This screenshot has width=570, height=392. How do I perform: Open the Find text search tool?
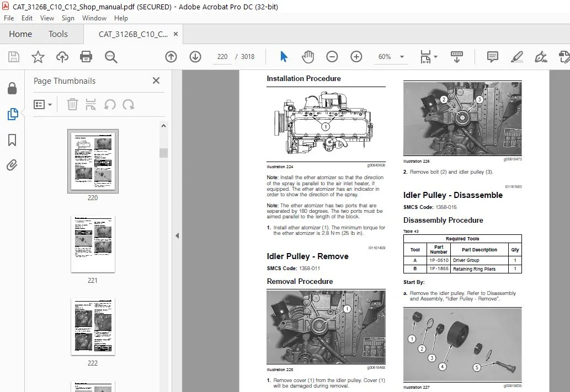tap(111, 57)
